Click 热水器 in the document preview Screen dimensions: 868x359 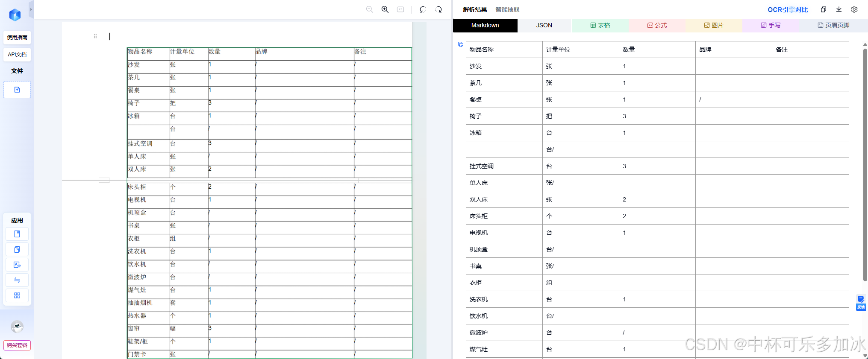pyautogui.click(x=137, y=315)
